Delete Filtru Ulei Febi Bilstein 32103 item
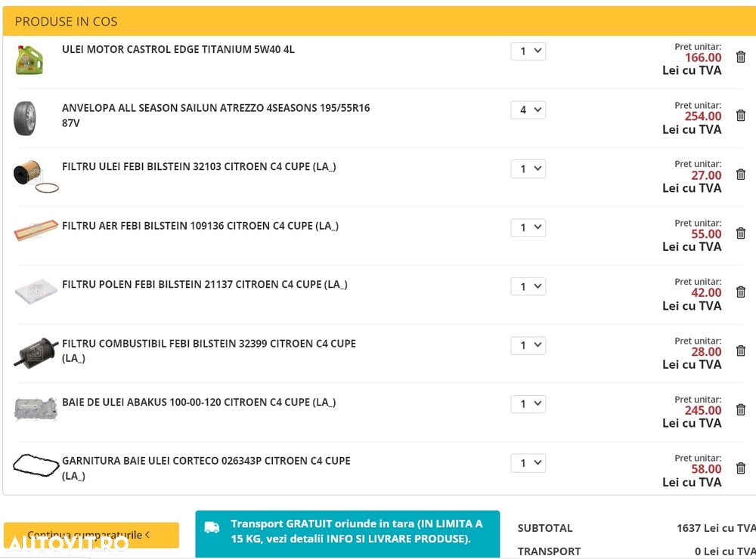This screenshot has height=559, width=756. [741, 174]
